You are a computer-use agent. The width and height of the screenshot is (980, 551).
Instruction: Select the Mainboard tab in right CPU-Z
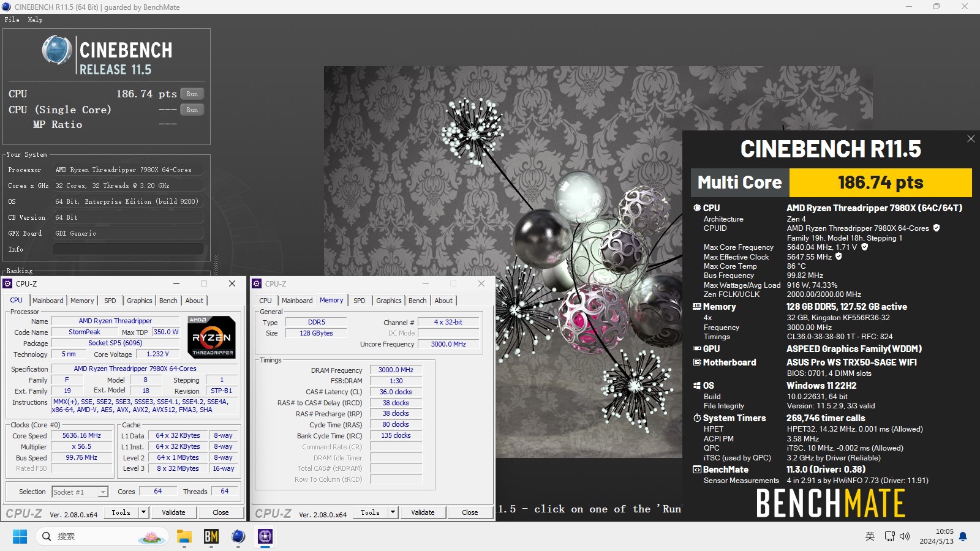coord(297,301)
